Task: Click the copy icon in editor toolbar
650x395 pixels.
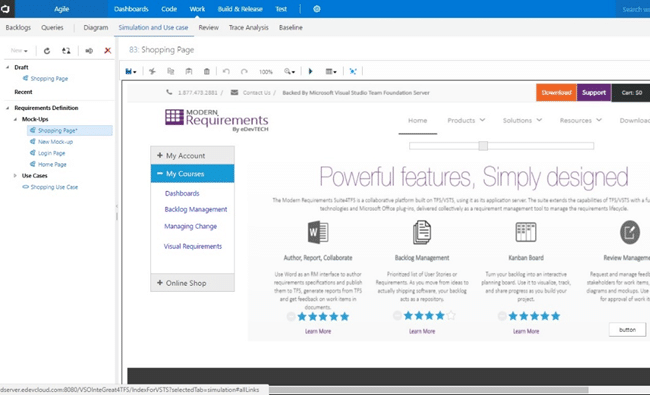Action: tap(170, 71)
